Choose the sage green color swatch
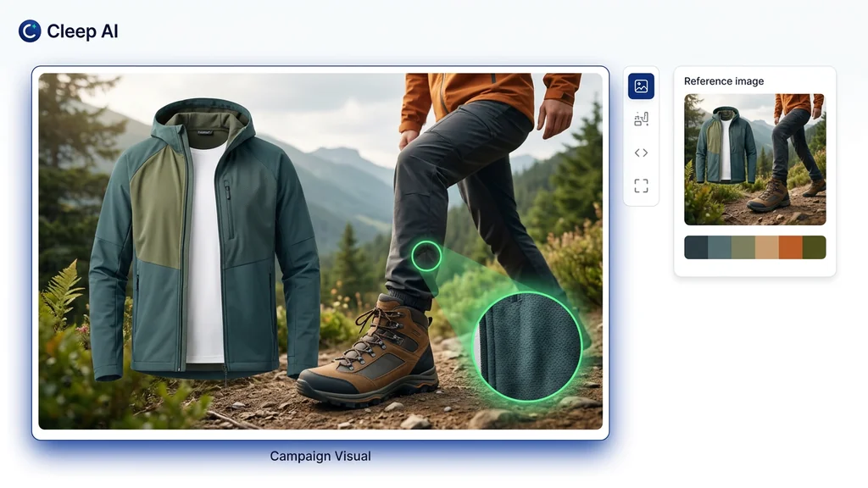Viewport: 868px width, 488px height. coord(743,247)
